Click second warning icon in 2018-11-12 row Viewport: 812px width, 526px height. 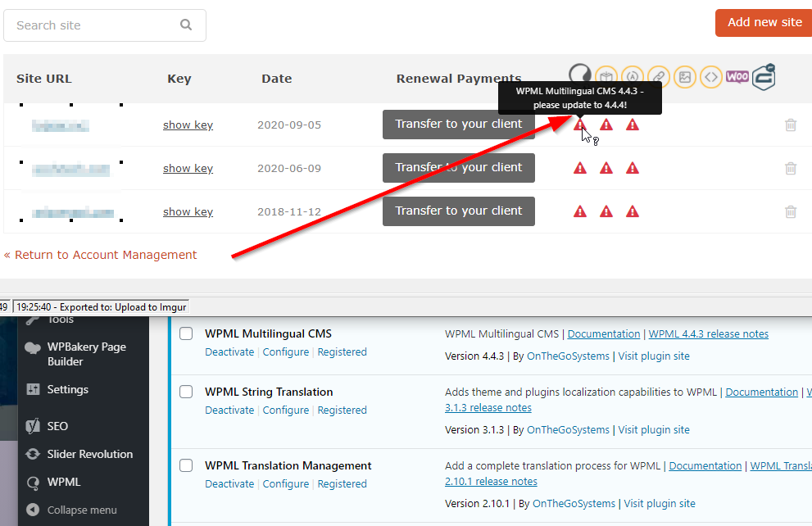pyautogui.click(x=606, y=211)
